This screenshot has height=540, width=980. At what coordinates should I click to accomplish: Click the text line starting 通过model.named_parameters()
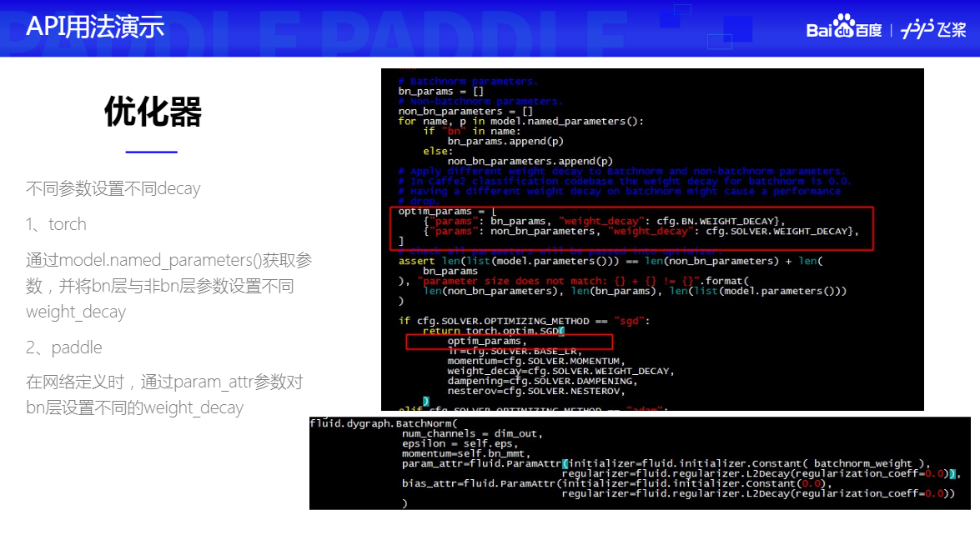[168, 260]
